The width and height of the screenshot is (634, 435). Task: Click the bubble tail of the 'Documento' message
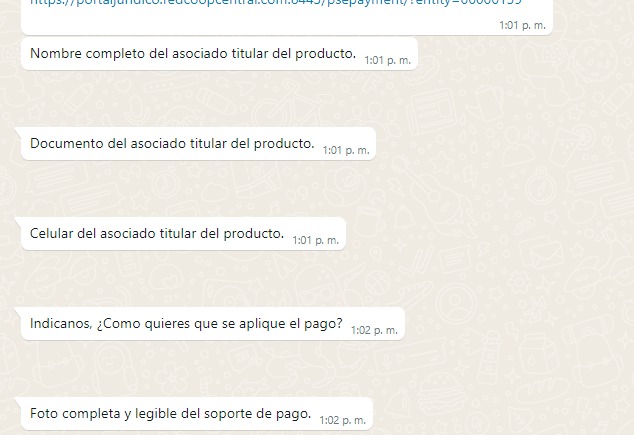coord(18,132)
